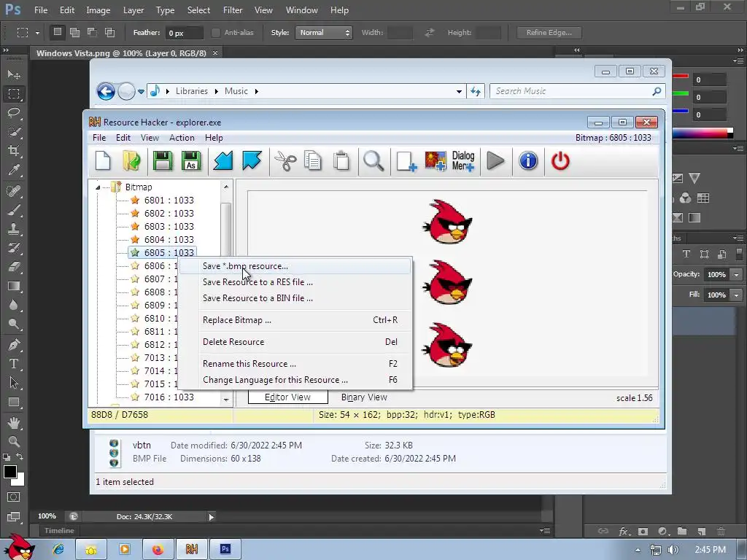Click the Add image resource icon
Viewport: 747px width, 560px height.
point(435,161)
